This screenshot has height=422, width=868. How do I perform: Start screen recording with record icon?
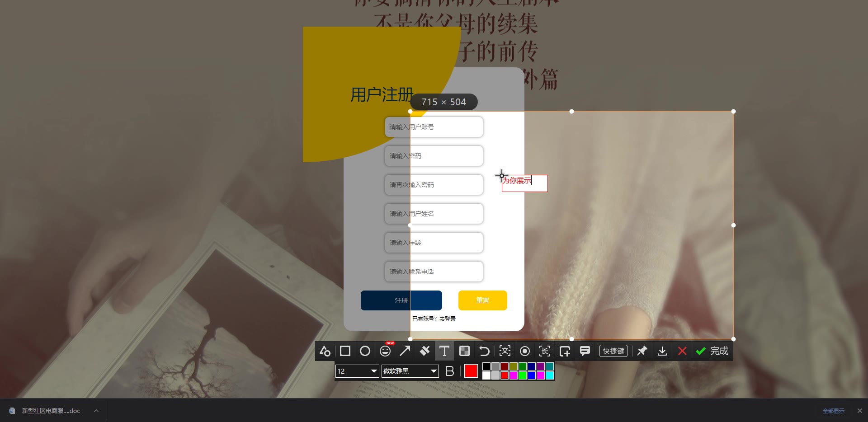pyautogui.click(x=525, y=351)
